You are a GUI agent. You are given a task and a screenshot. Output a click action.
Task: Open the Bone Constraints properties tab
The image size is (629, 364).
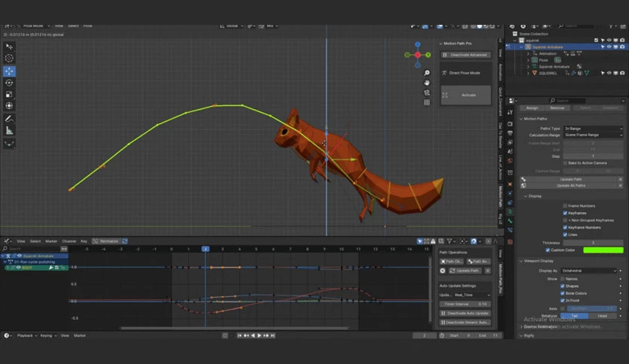510,230
